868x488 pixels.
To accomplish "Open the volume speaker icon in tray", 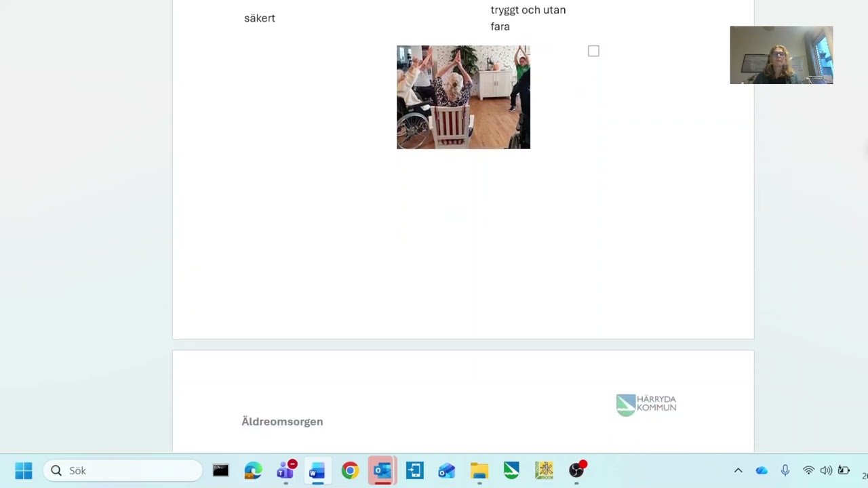I will pos(826,470).
